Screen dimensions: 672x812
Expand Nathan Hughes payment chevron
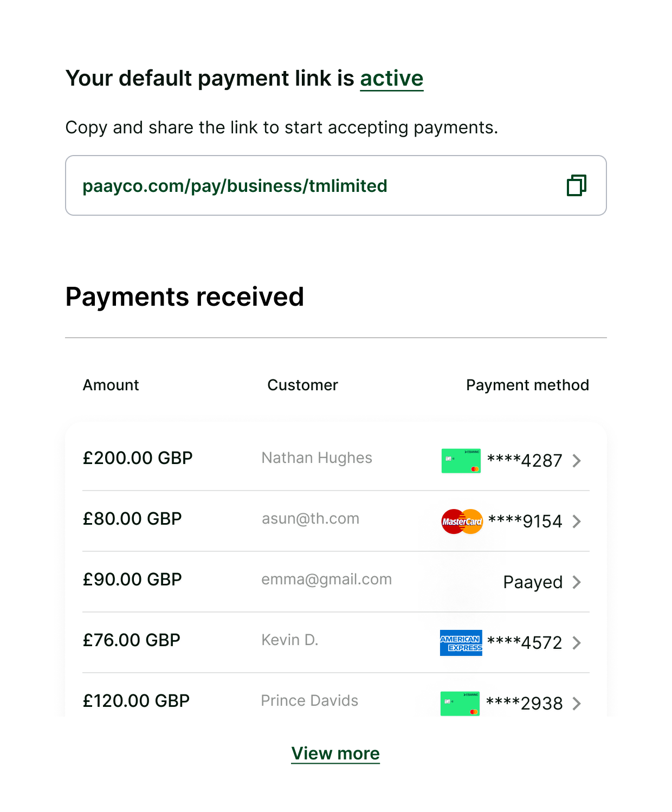click(577, 461)
